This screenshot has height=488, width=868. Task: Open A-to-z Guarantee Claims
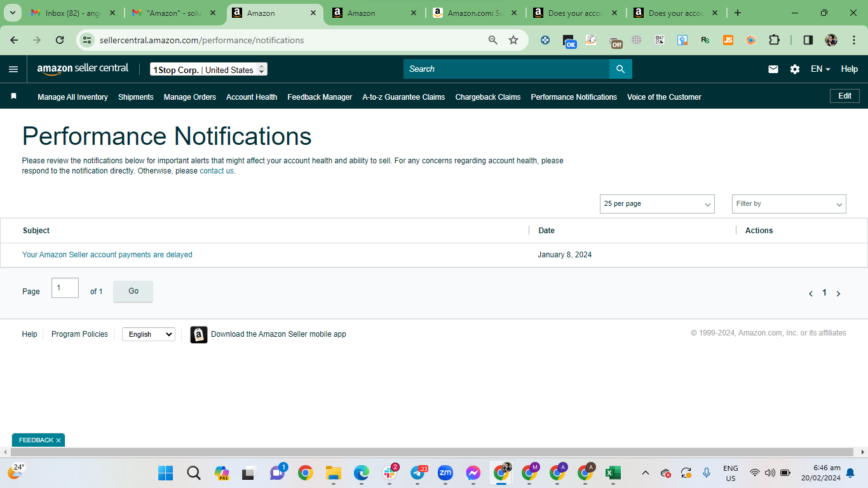coord(403,97)
